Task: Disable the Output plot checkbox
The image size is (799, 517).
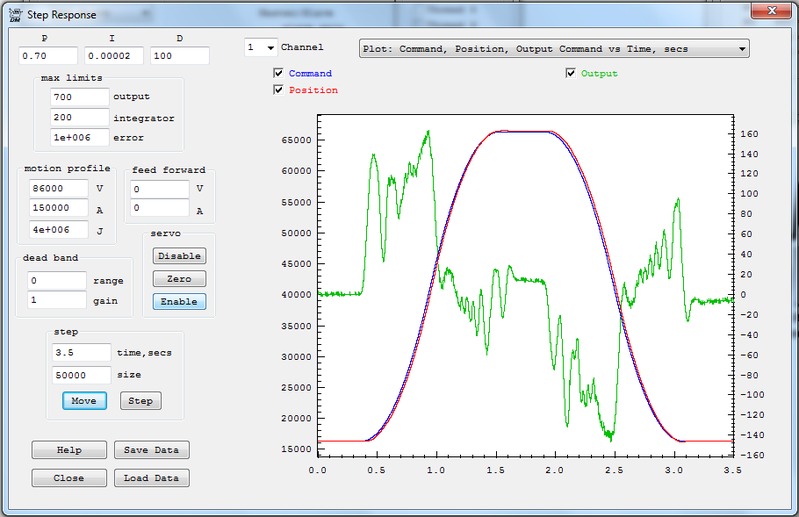Action: [x=570, y=74]
